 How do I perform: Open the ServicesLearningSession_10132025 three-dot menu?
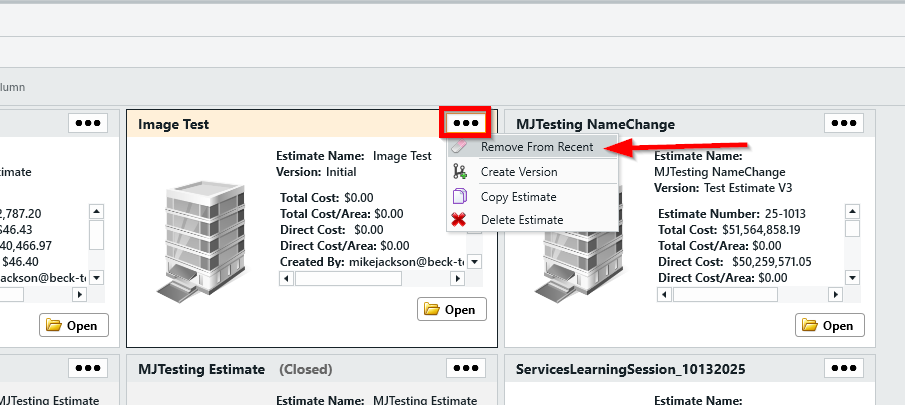pos(845,368)
